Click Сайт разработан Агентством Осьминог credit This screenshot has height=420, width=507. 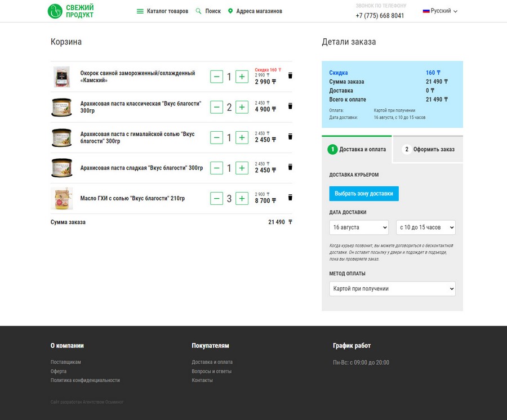point(87,402)
